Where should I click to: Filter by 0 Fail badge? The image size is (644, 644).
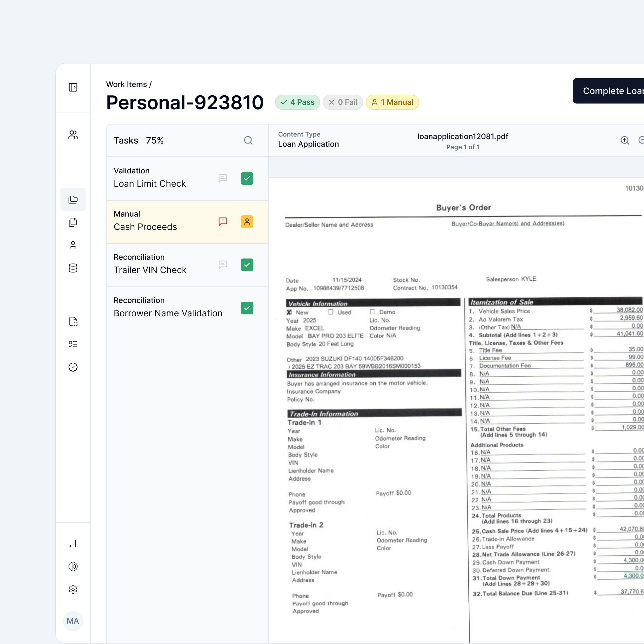pyautogui.click(x=343, y=102)
